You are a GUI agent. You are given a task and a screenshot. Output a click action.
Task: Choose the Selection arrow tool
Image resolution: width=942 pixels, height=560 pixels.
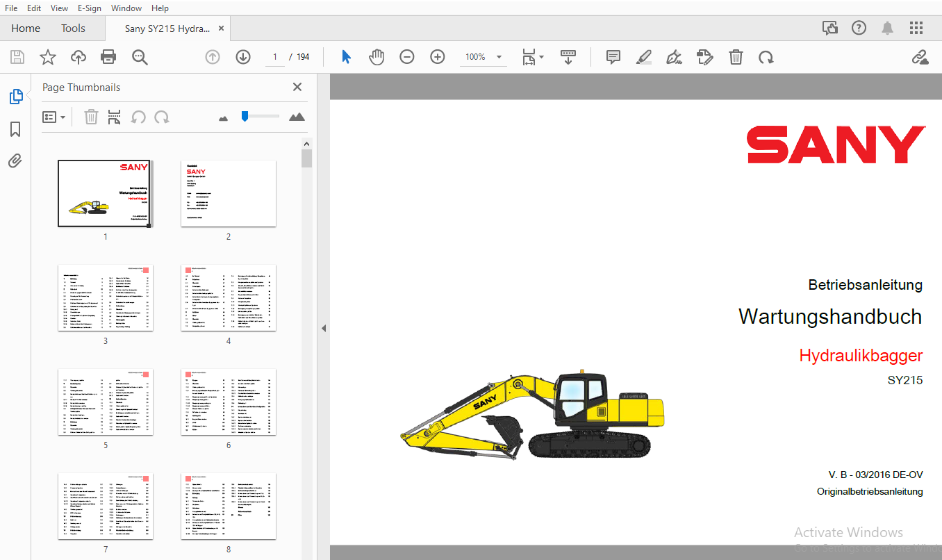point(346,57)
